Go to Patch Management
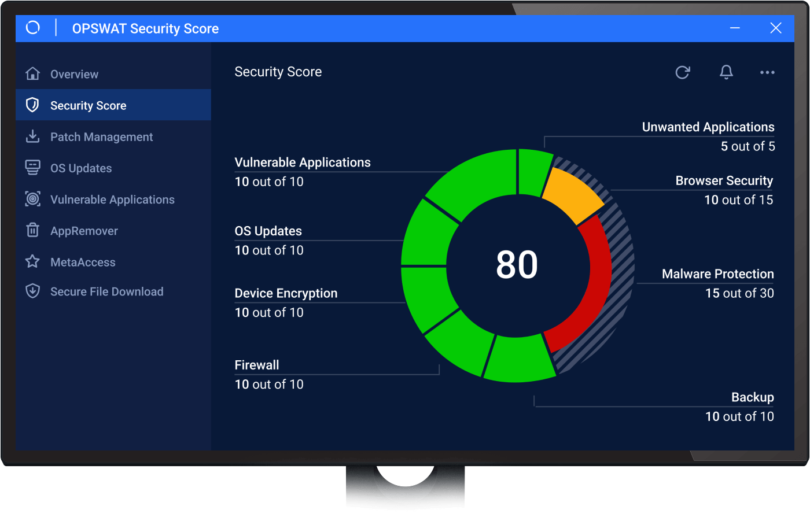Viewport: 810px width, 532px height. [x=113, y=136]
